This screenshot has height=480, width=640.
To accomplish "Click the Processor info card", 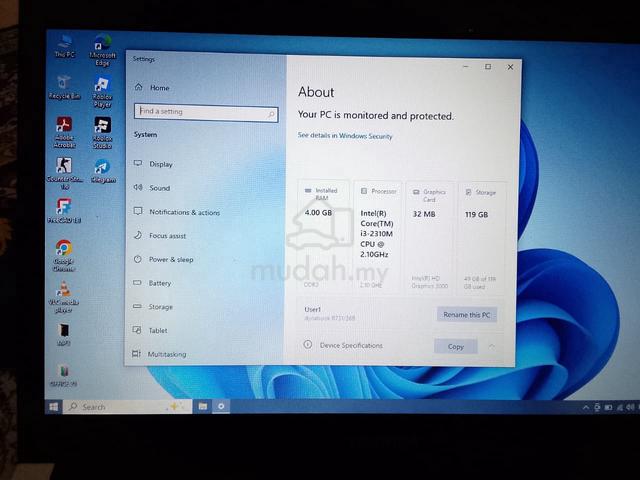I will (x=378, y=237).
